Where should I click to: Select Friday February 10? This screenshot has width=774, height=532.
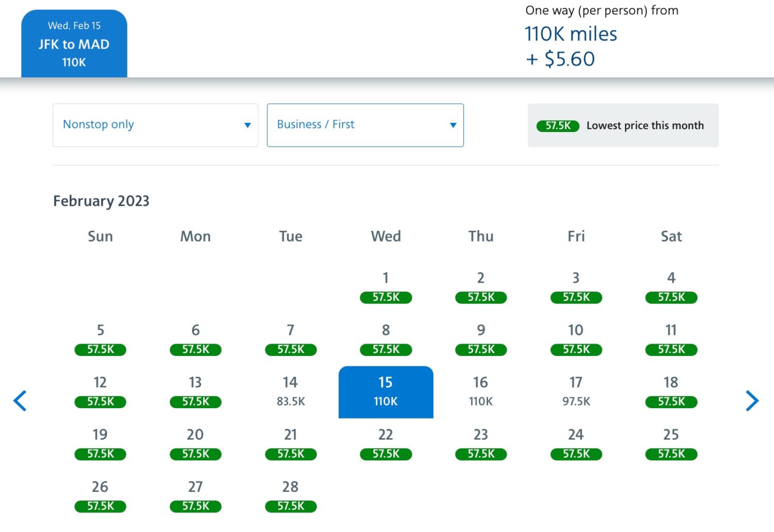[576, 340]
